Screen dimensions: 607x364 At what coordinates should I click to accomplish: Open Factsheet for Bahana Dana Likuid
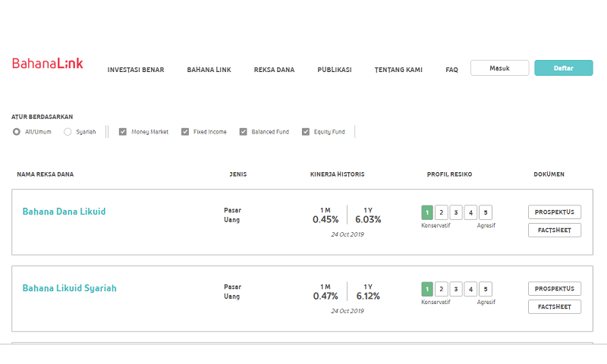coord(555,230)
